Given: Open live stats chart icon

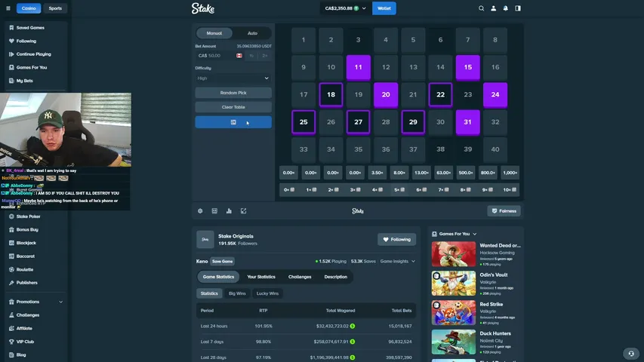Looking at the screenshot, I should [x=230, y=211].
